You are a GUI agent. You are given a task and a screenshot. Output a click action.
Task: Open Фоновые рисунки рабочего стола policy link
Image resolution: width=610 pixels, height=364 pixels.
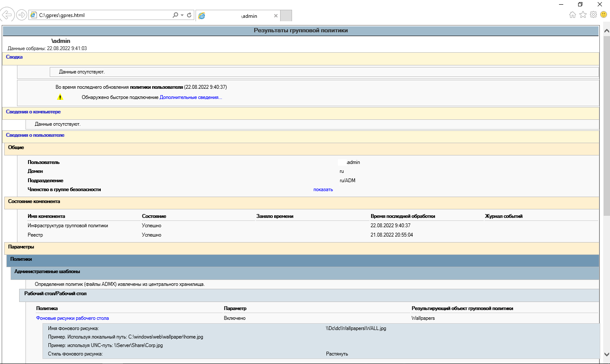(x=73, y=318)
